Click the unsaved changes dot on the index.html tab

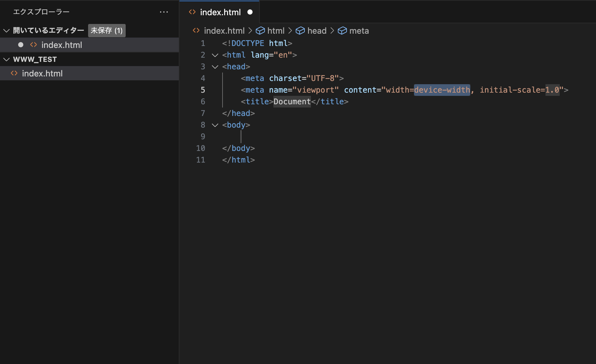click(x=250, y=12)
